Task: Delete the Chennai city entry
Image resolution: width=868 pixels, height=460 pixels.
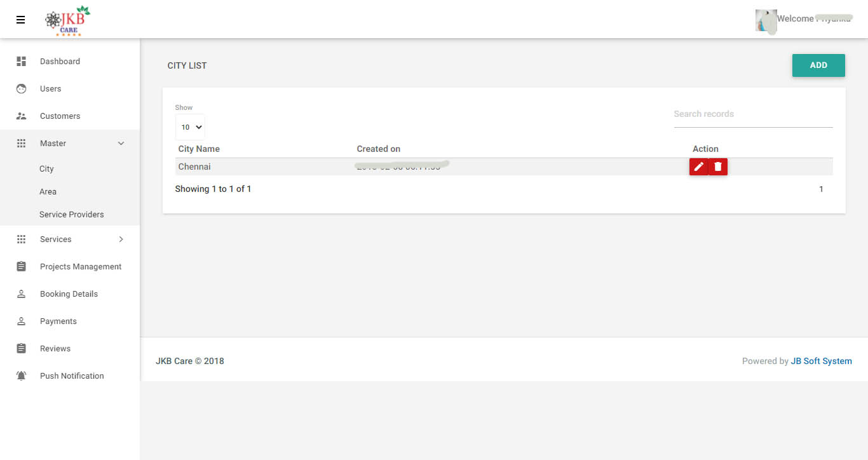Action: coord(718,166)
